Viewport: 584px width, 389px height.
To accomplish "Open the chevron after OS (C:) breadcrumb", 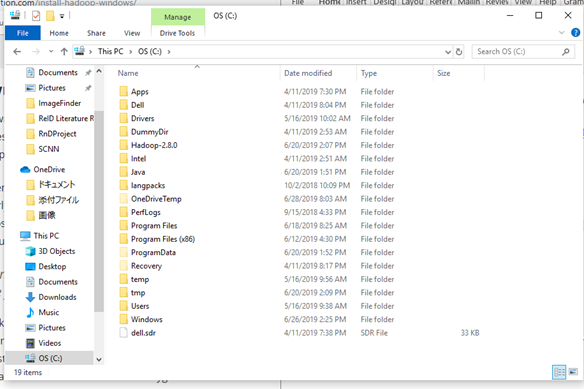I will tap(169, 51).
